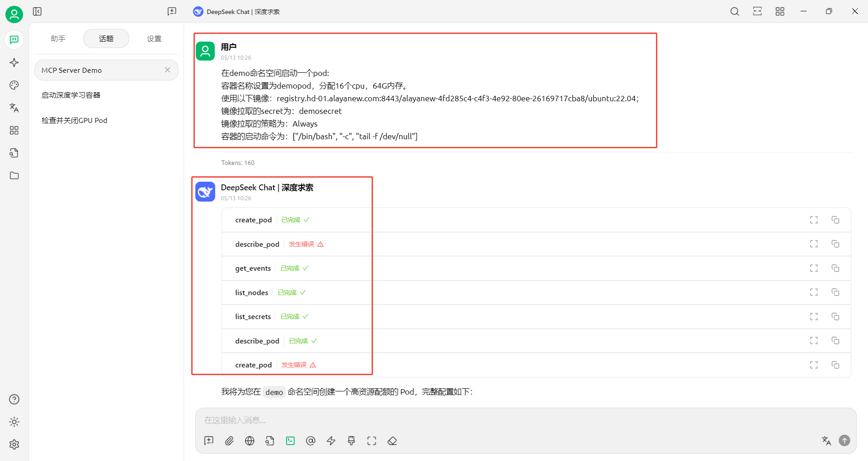Image resolution: width=868 pixels, height=461 pixels.
Task: Toggle the left sidebar panel visibility
Action: point(37,11)
